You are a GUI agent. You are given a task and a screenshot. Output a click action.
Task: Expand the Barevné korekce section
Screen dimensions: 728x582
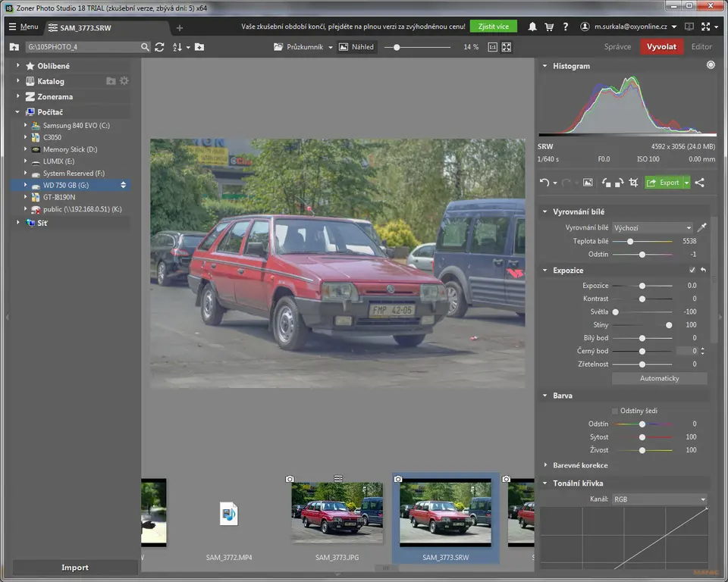(579, 465)
